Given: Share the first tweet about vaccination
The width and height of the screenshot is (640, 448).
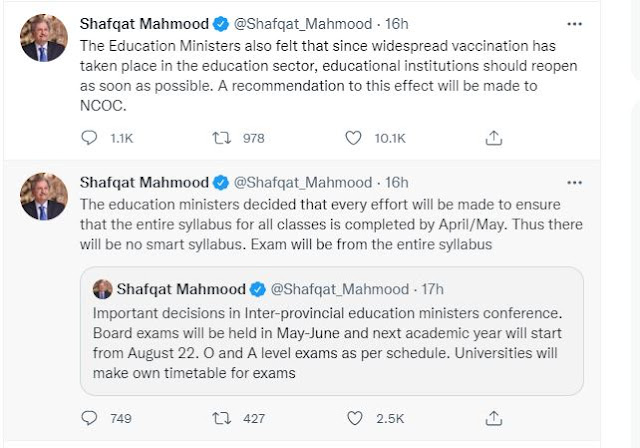Looking at the screenshot, I should 493,139.
